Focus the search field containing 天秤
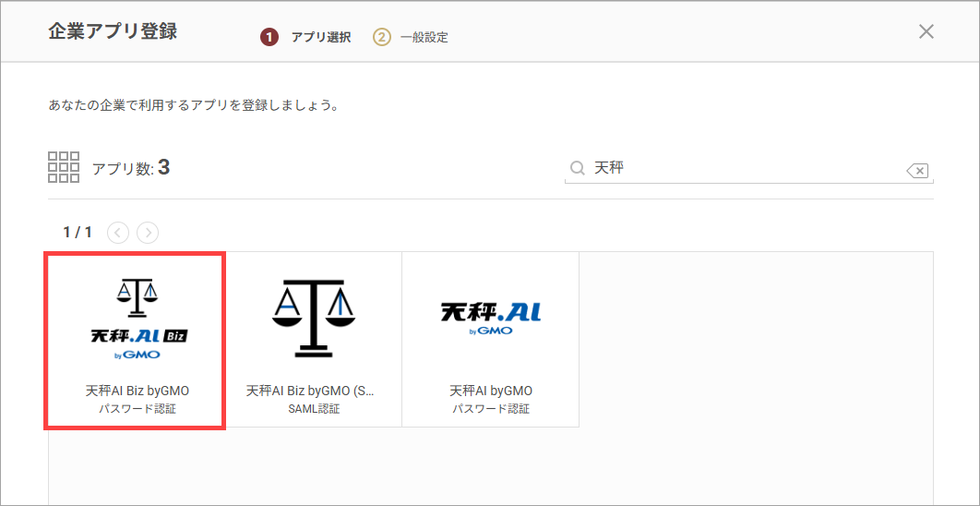Image resolution: width=980 pixels, height=506 pixels. 748,168
